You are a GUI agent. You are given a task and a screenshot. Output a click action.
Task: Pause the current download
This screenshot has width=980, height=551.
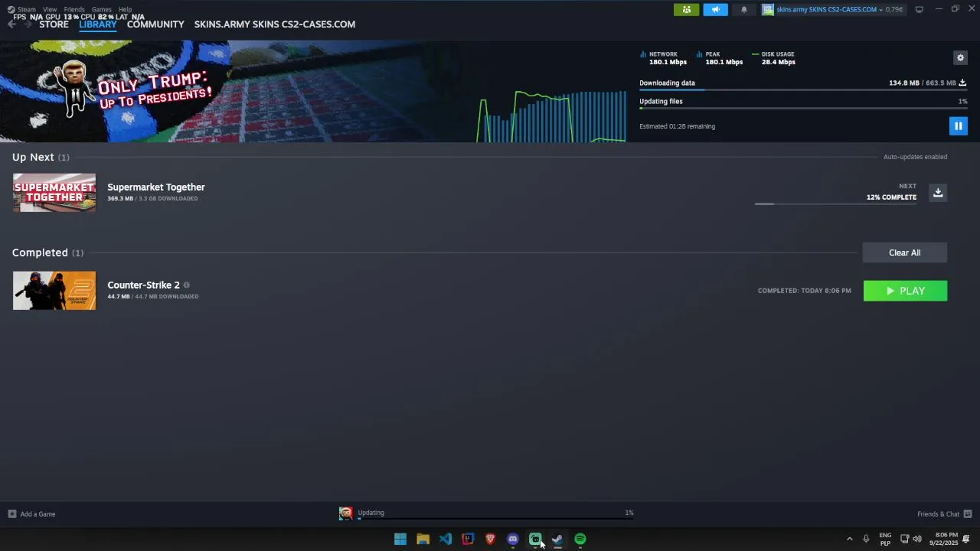pos(958,126)
